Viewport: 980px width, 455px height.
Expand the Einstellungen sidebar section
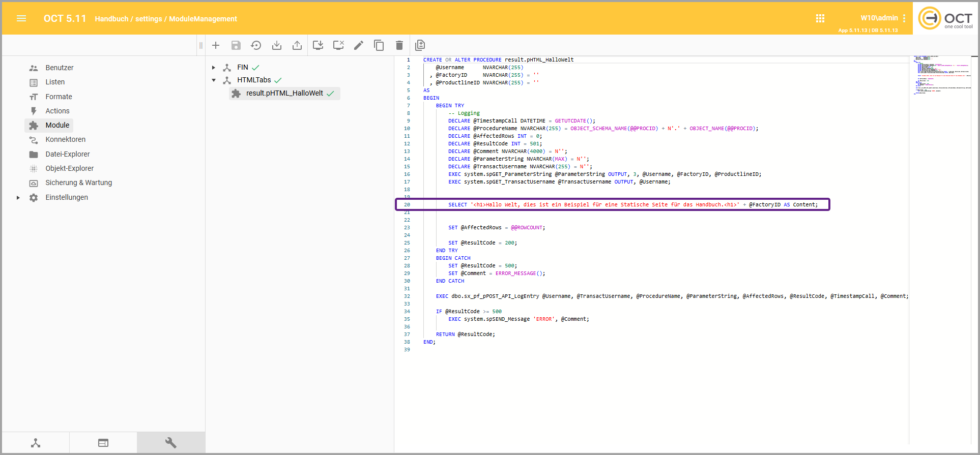click(x=18, y=198)
